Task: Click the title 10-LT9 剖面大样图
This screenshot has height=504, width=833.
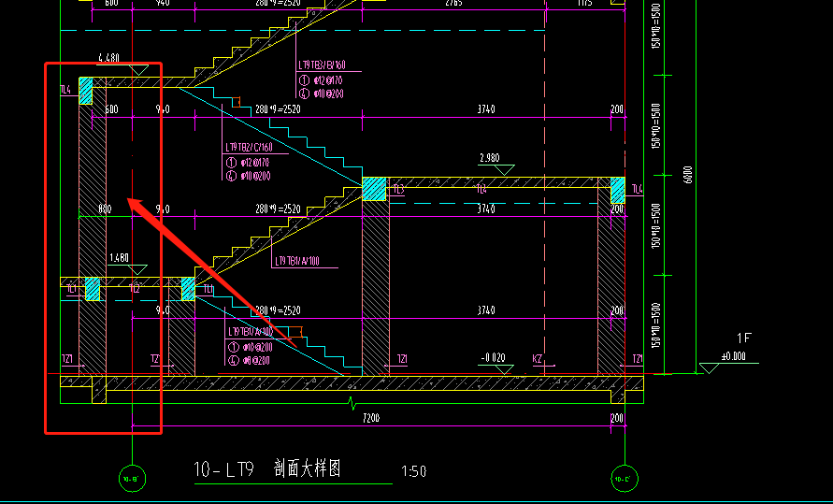Action: click(x=267, y=469)
